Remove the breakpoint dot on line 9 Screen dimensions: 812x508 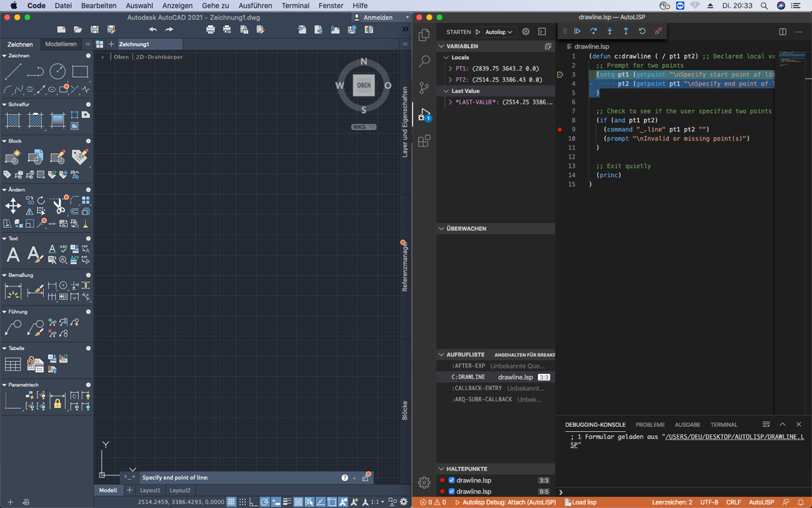[560, 130]
